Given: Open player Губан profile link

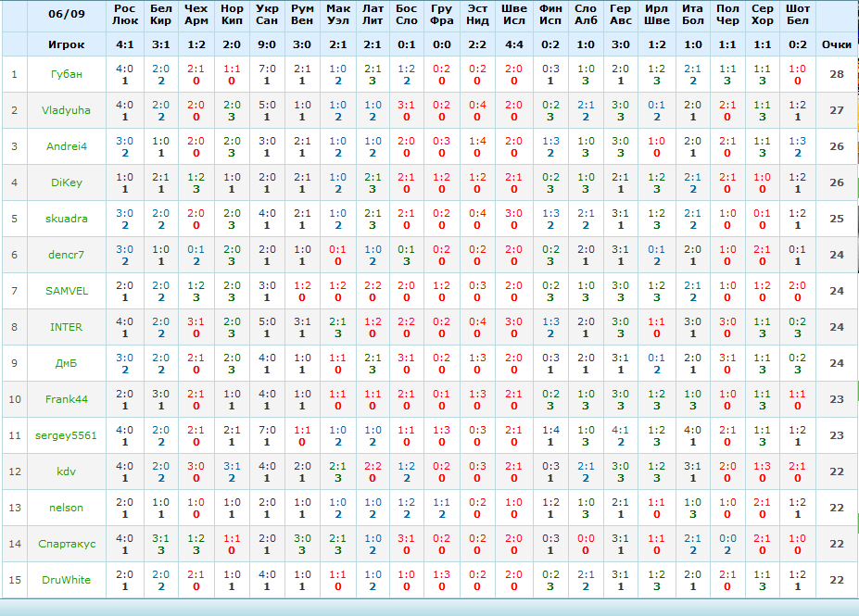Looking at the screenshot, I should tap(67, 74).
